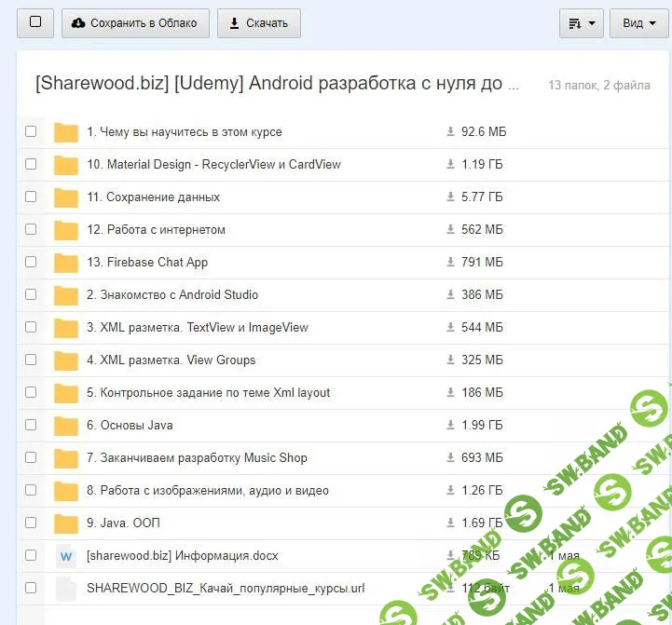Click folder icon of 6. Основы Java
The width and height of the screenshot is (672, 625).
point(66,426)
